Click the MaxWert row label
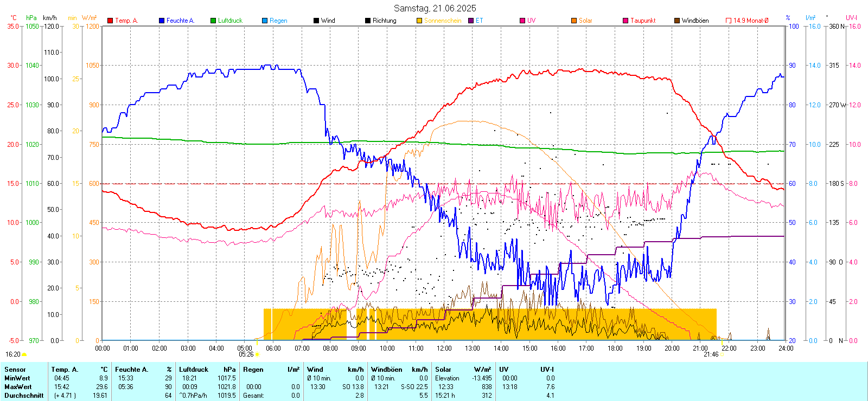This screenshot has height=401, width=868. pyautogui.click(x=18, y=387)
